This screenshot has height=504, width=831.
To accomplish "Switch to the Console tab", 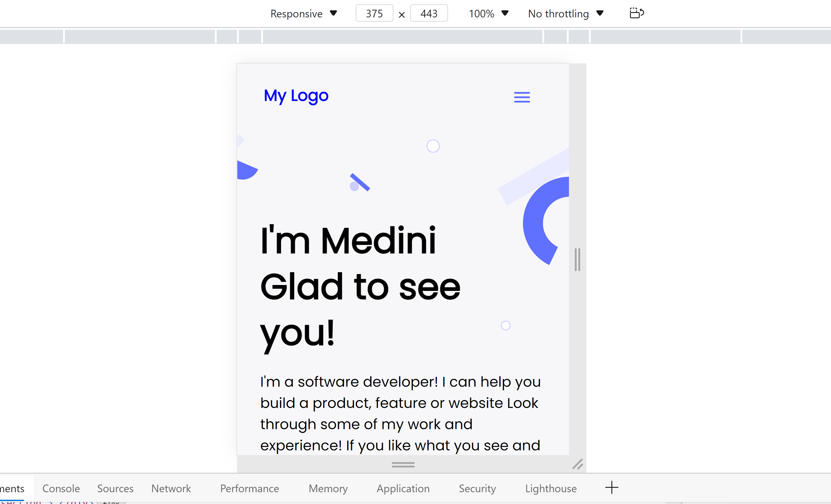I will [61, 488].
